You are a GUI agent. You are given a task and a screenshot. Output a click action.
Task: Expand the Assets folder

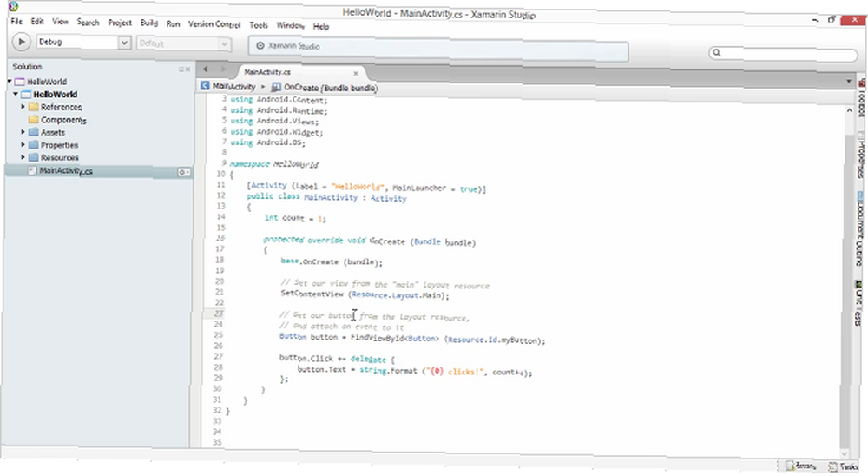[x=23, y=132]
